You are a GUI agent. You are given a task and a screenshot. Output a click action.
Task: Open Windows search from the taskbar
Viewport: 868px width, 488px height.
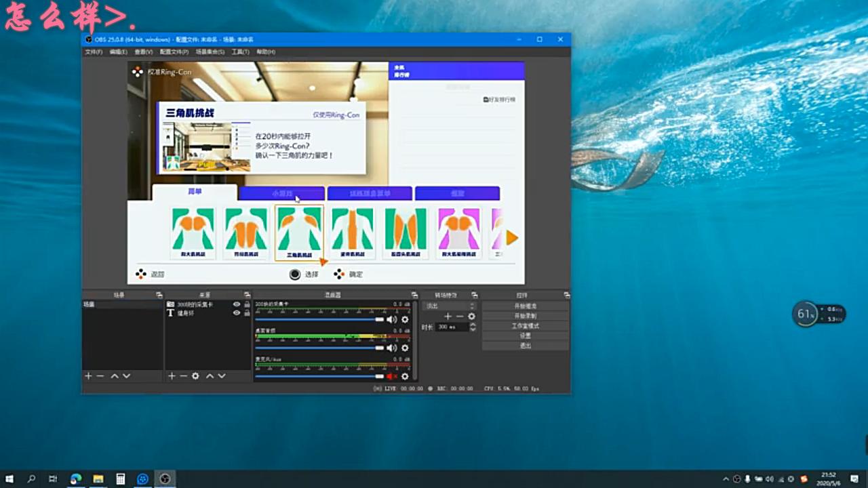31,479
